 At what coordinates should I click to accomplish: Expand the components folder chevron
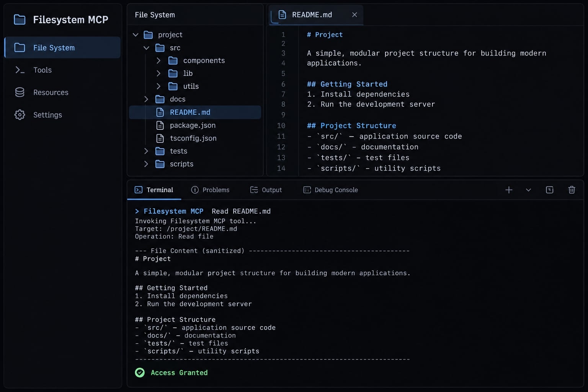click(158, 60)
